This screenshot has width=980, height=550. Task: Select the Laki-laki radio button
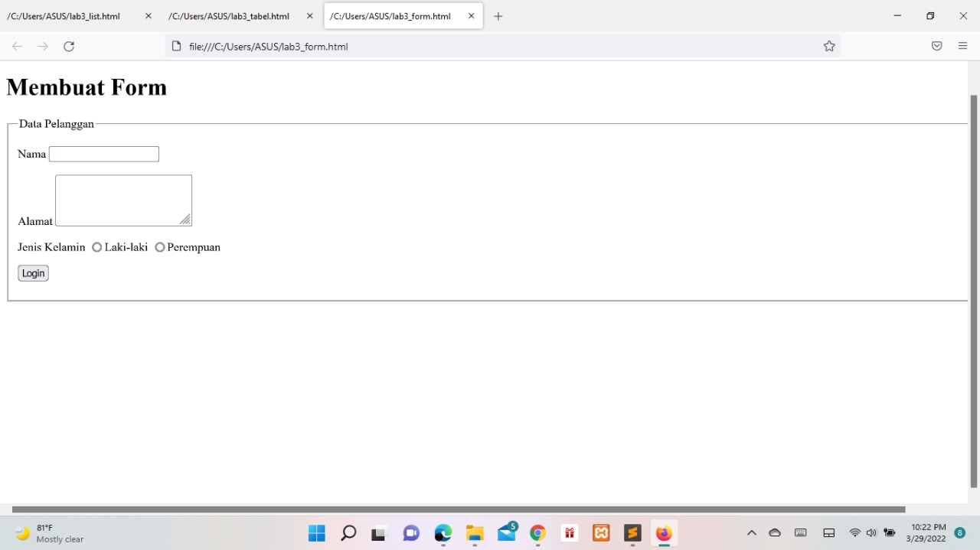(x=97, y=247)
